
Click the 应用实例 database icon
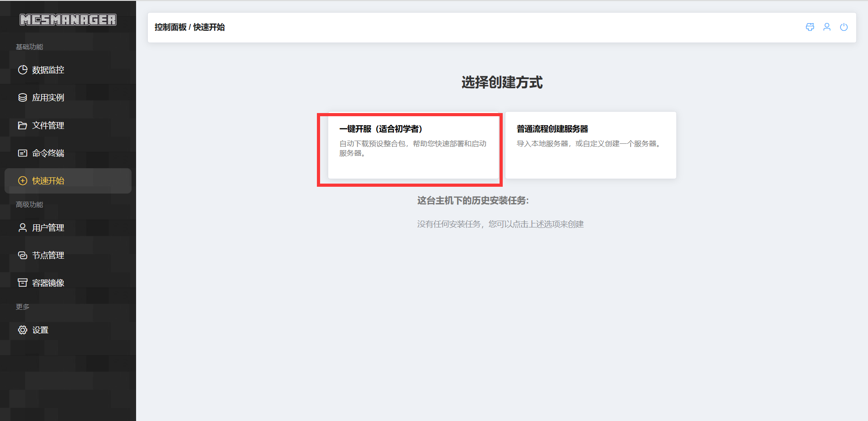[23, 97]
